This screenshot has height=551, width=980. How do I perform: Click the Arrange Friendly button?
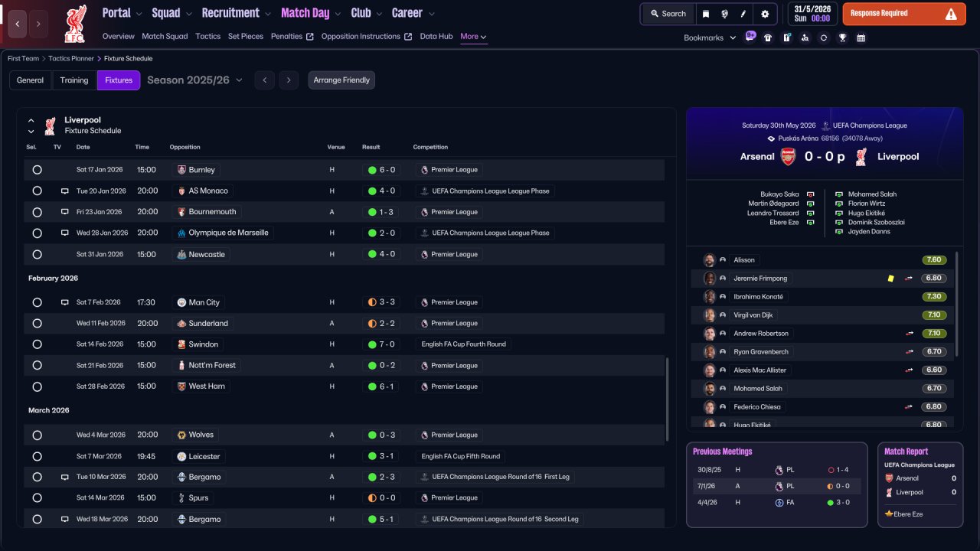[x=341, y=80]
